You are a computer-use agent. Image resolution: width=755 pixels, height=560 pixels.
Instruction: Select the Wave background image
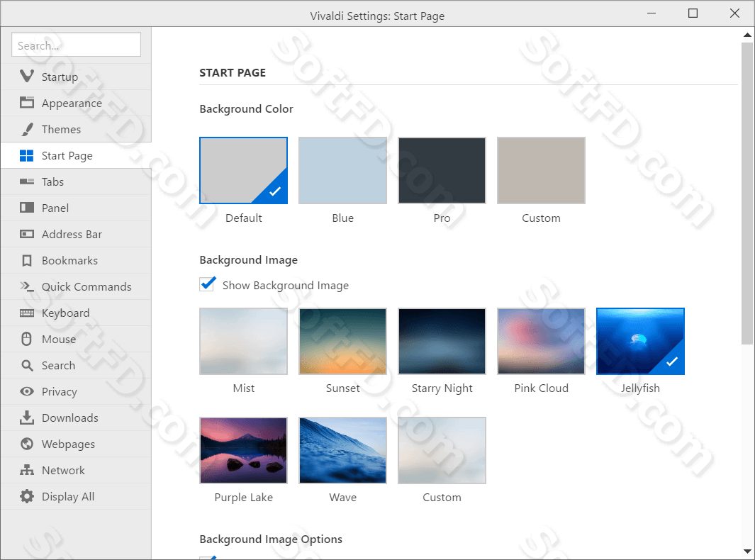click(343, 450)
